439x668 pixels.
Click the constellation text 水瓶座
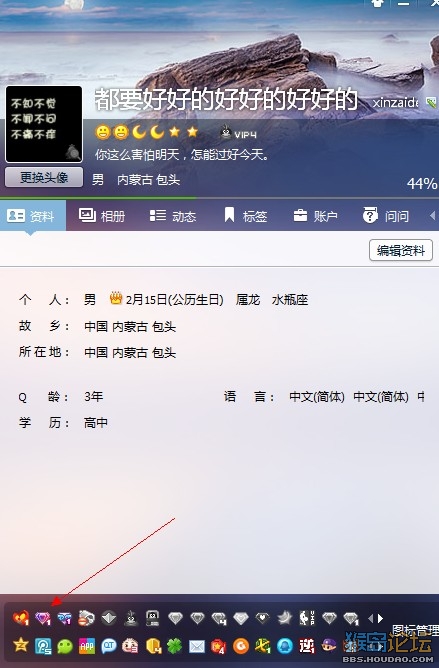[290, 299]
